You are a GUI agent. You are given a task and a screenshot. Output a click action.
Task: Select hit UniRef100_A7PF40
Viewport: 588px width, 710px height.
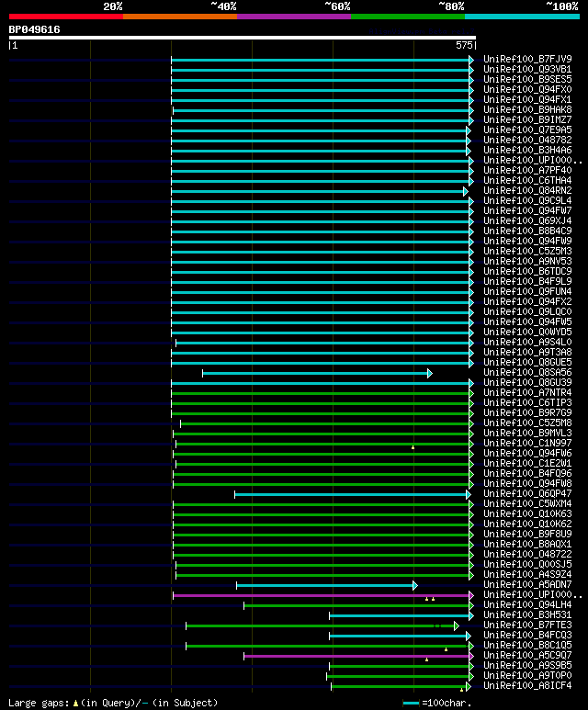coord(527,170)
